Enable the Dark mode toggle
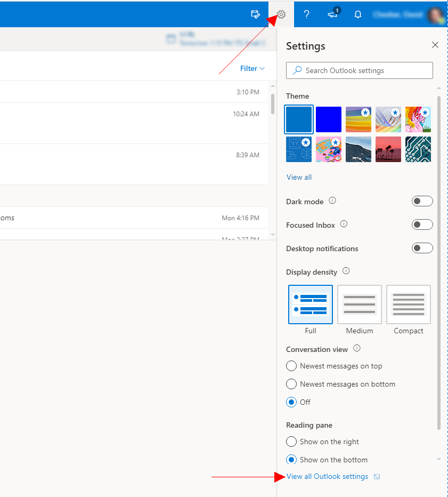 (x=422, y=201)
